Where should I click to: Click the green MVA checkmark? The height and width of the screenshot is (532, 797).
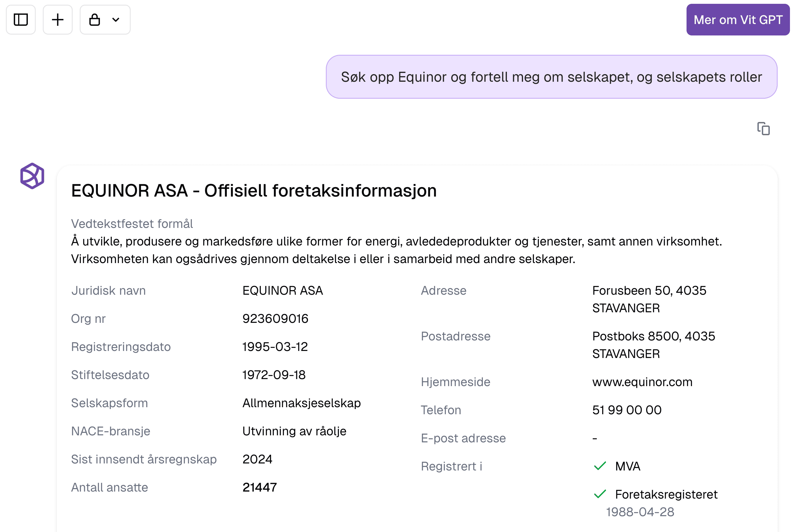pyautogui.click(x=601, y=466)
